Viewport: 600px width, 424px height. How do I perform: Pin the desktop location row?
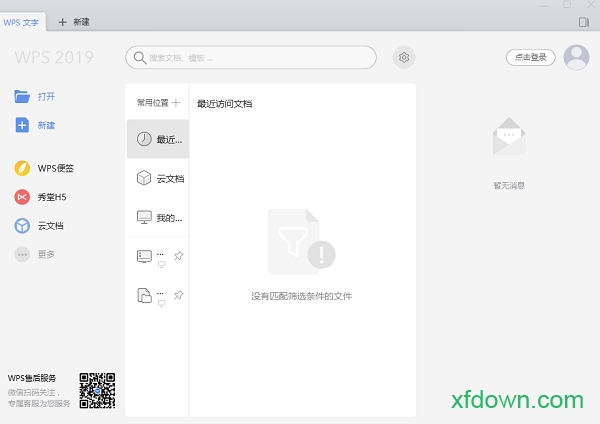pos(178,256)
